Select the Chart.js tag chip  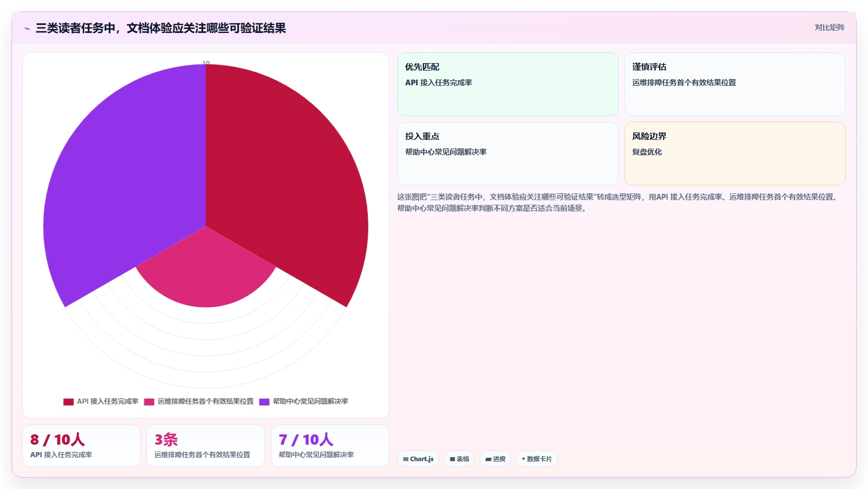click(x=418, y=459)
